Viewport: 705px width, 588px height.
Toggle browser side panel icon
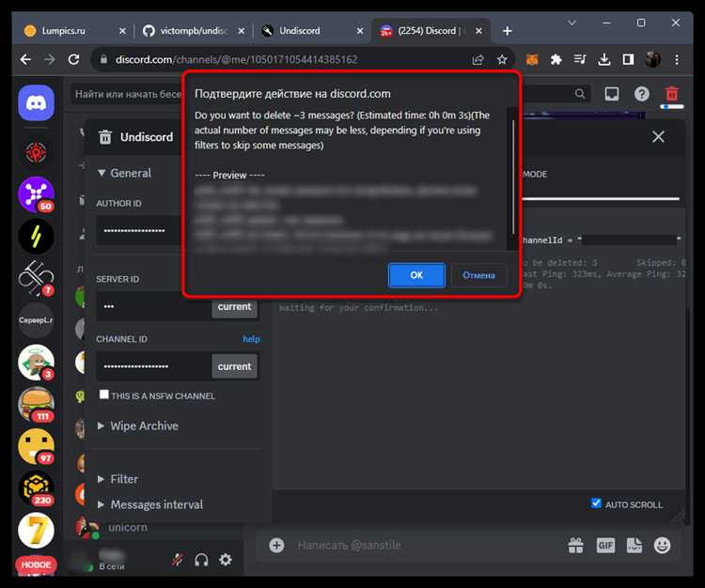click(628, 59)
